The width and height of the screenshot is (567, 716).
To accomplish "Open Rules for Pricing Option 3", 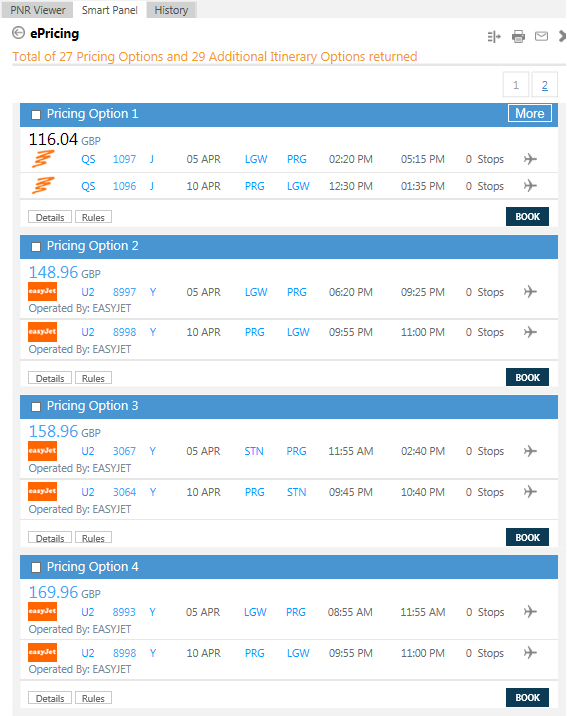I will tap(93, 538).
